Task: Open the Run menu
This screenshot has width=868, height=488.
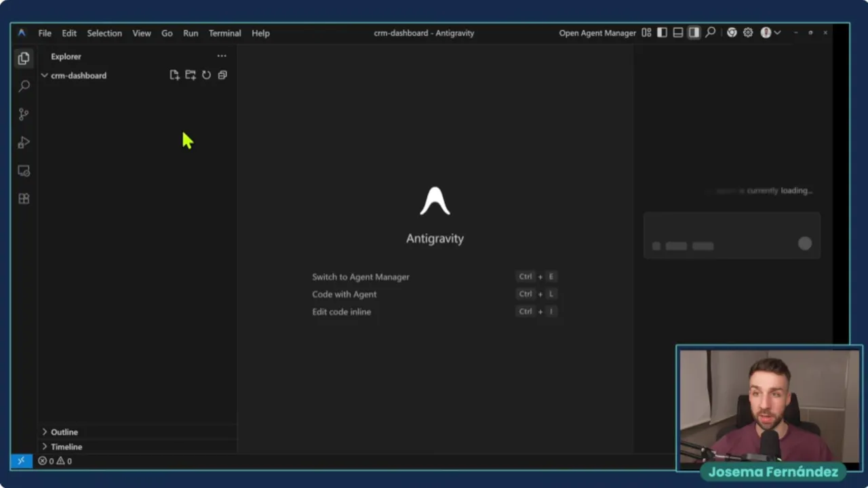Action: 191,33
